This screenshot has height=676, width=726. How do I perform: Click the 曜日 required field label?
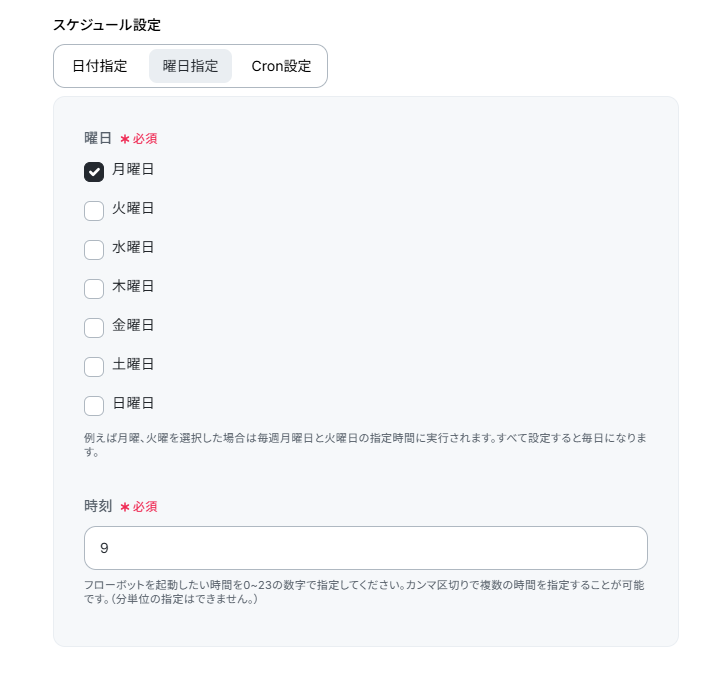point(98,138)
